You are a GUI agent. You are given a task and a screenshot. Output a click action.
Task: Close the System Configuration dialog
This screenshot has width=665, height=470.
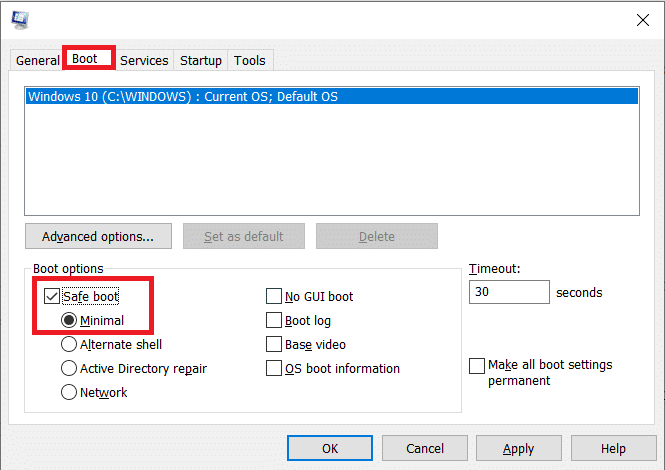(x=641, y=19)
